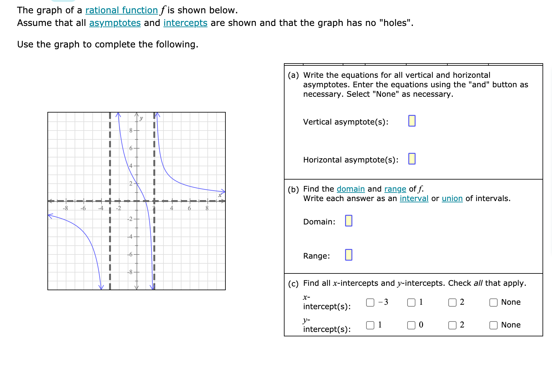
Task: Open the asymptotes definition link
Action: [115, 23]
